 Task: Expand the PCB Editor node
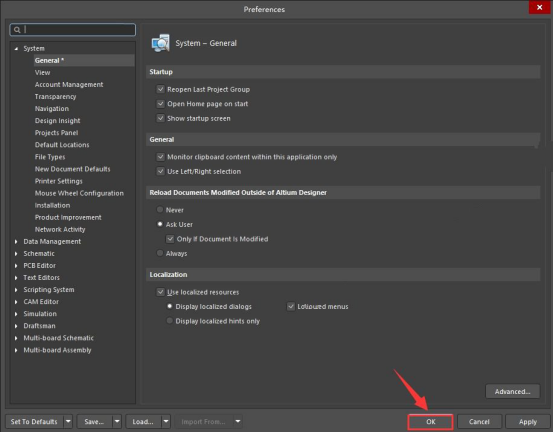pyautogui.click(x=16, y=266)
